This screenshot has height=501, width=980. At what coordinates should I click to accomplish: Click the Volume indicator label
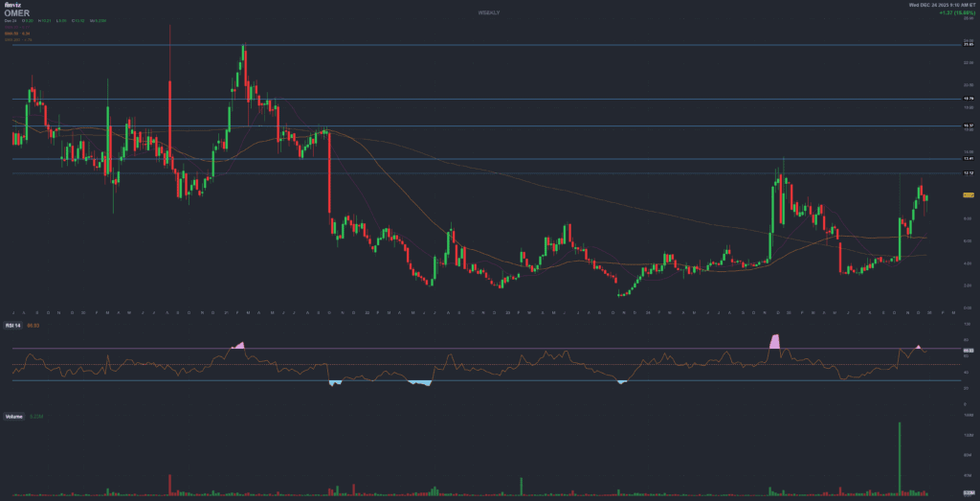coord(14,417)
